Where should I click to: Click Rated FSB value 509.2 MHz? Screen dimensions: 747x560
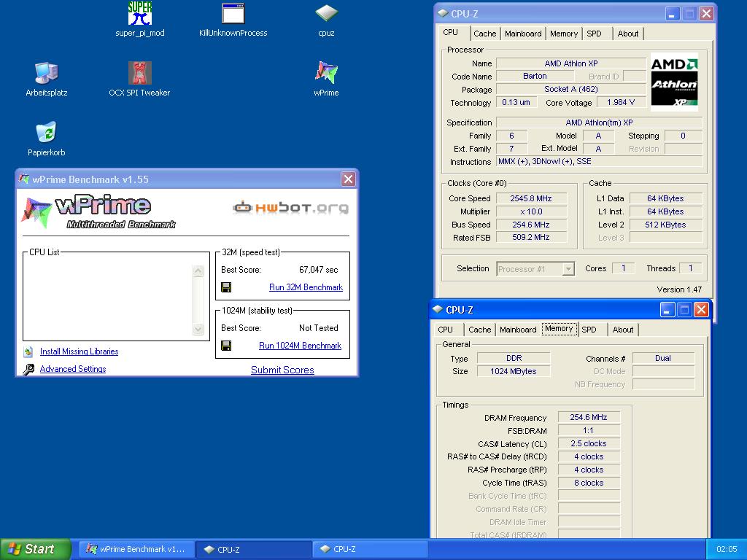(x=531, y=237)
